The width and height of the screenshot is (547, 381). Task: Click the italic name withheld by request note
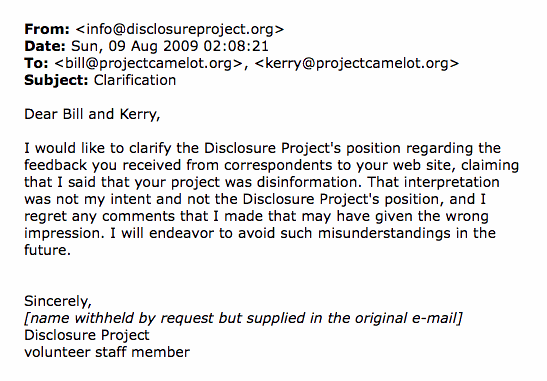(243, 318)
